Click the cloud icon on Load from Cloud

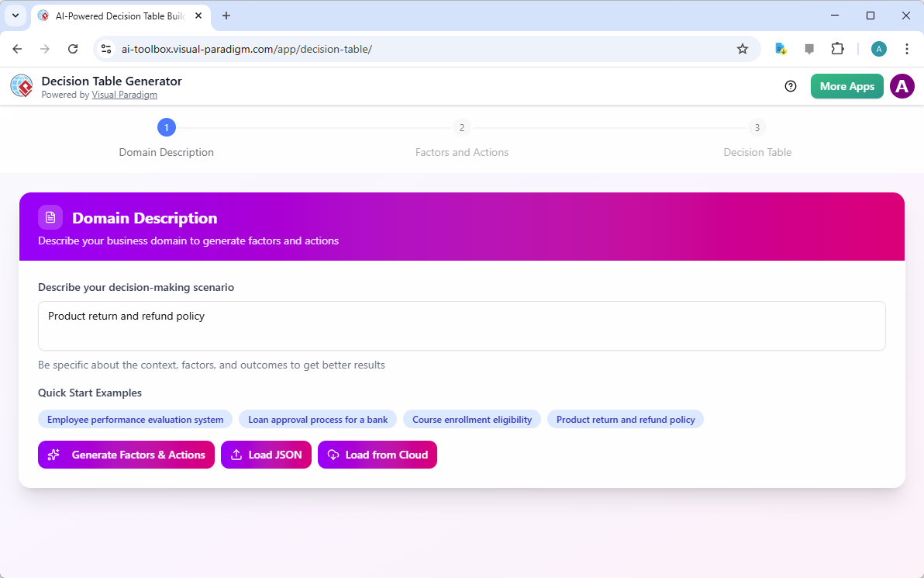[x=334, y=455]
